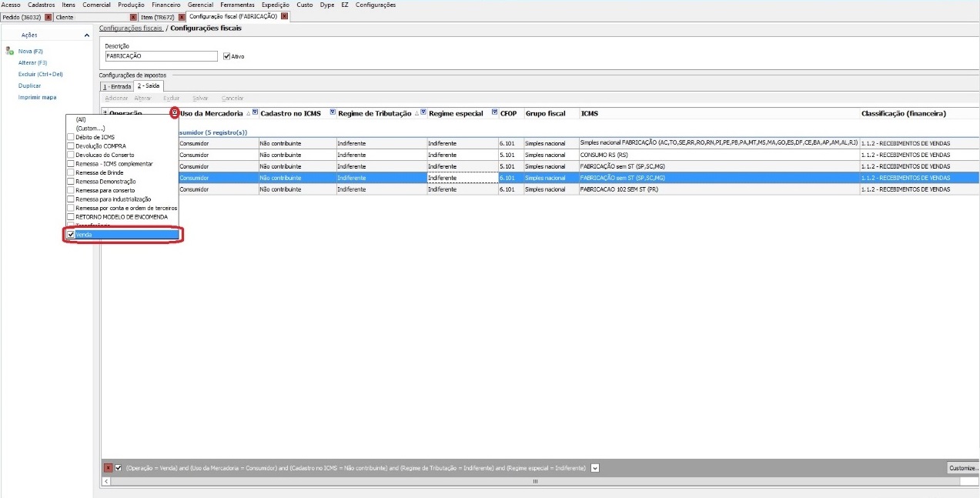Screen dimensions: 980x498
Task: Check Remessa - ICMS complementar option
Action: click(x=71, y=164)
